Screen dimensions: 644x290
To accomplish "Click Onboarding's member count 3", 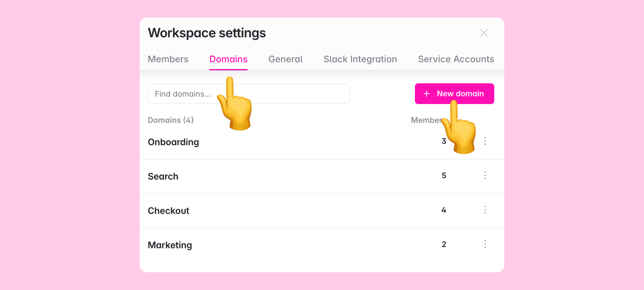I will (444, 141).
